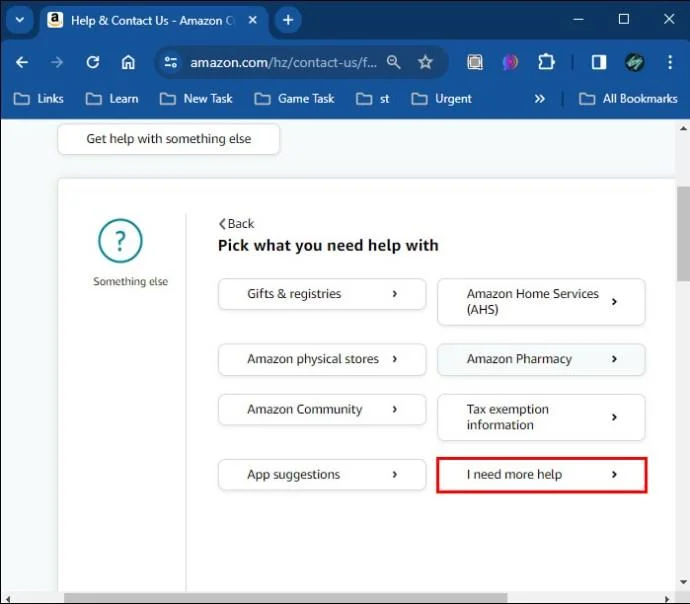The height and width of the screenshot is (604, 690).
Task: Open Chrome's three-dot menu
Action: 670,62
